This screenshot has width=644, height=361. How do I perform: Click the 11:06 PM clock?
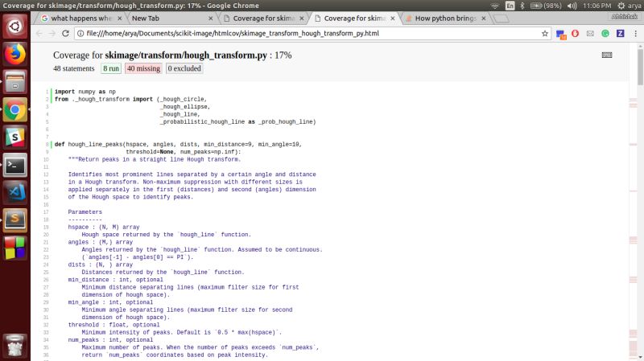(597, 6)
